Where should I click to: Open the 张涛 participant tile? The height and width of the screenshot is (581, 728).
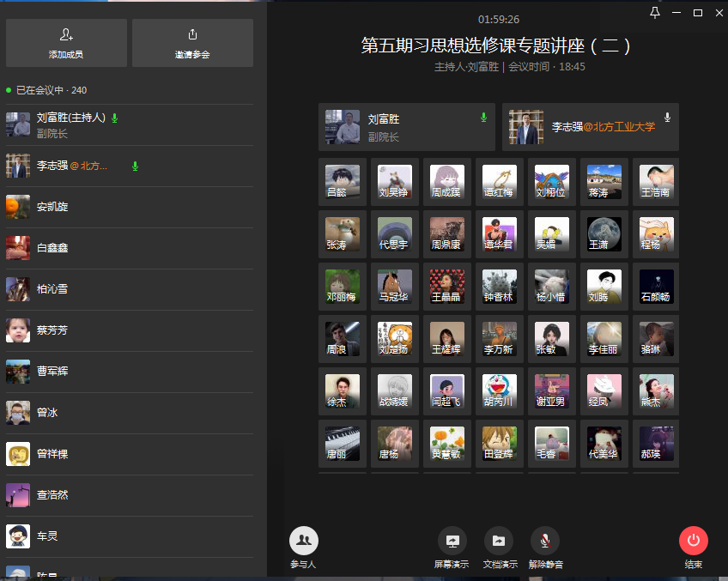coord(343,234)
